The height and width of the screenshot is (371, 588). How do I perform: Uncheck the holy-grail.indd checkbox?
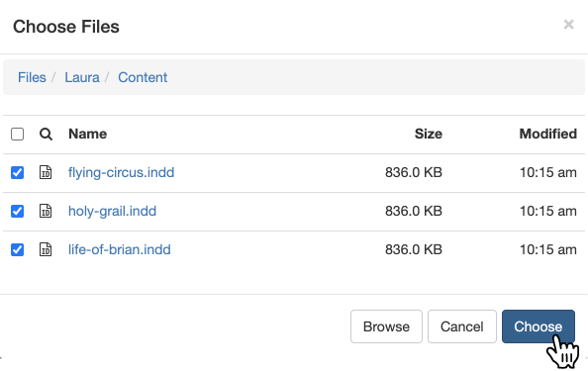17,211
